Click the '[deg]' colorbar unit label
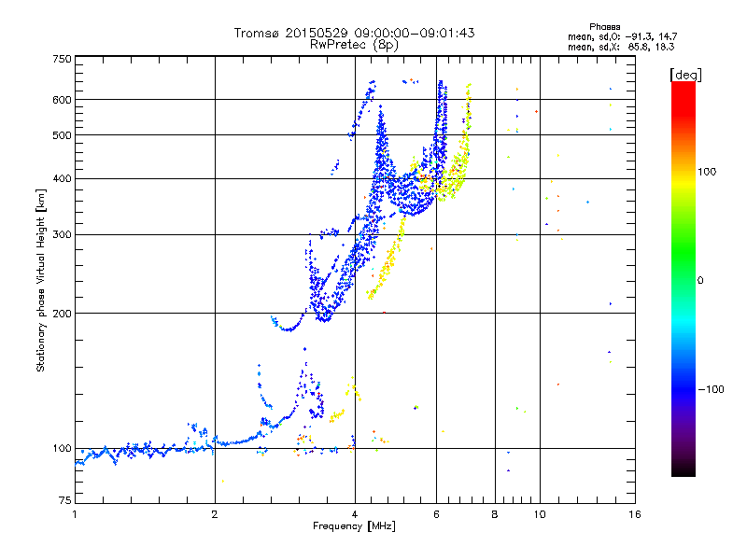Screen dimensions: 747x560 [x=685, y=75]
